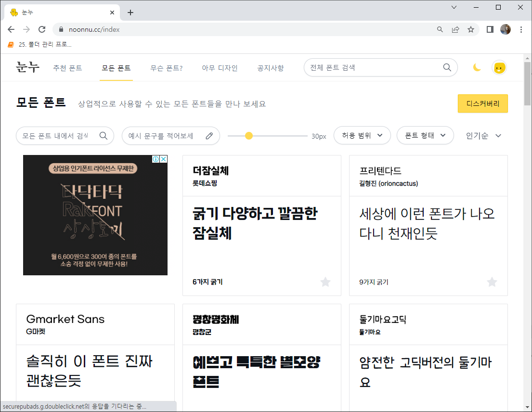Open 공지사항 page
This screenshot has height=412, width=532.
pyautogui.click(x=271, y=68)
